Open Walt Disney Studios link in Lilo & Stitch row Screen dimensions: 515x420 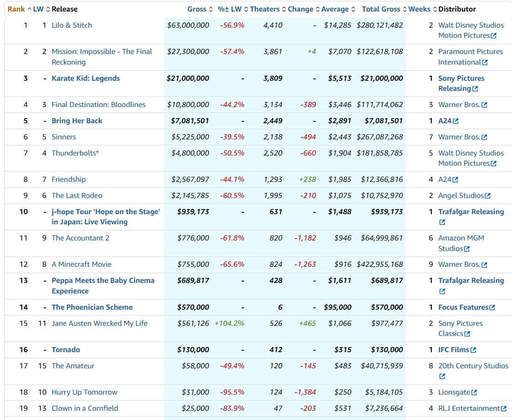pos(471,30)
